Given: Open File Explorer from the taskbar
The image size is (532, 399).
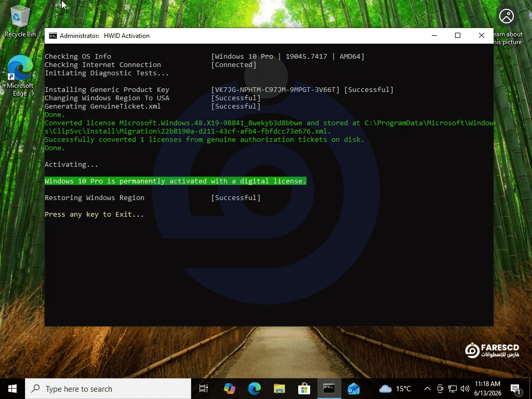Looking at the screenshot, I should point(279,389).
